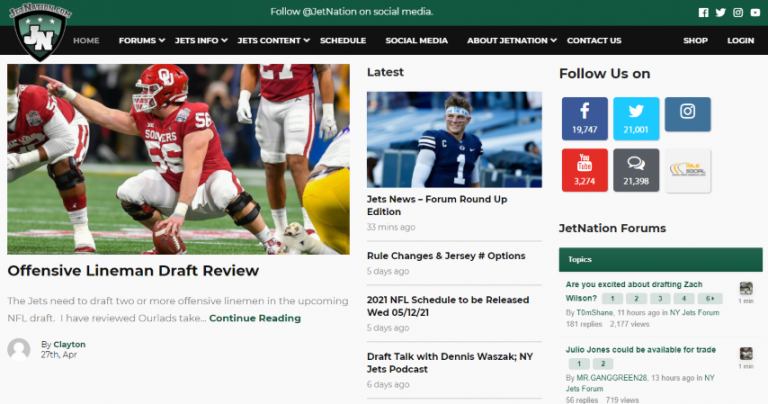Open the Facebook icon in top bar
This screenshot has height=404, width=768.
click(703, 13)
